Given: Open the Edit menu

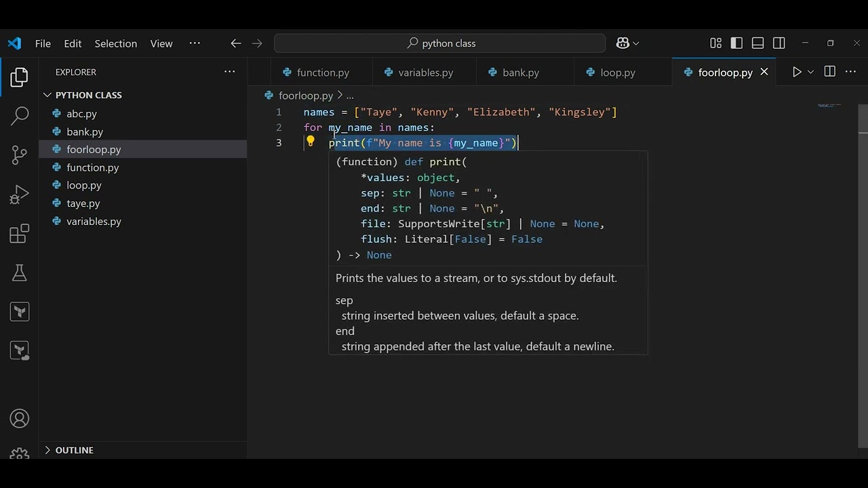Looking at the screenshot, I should click(x=73, y=43).
